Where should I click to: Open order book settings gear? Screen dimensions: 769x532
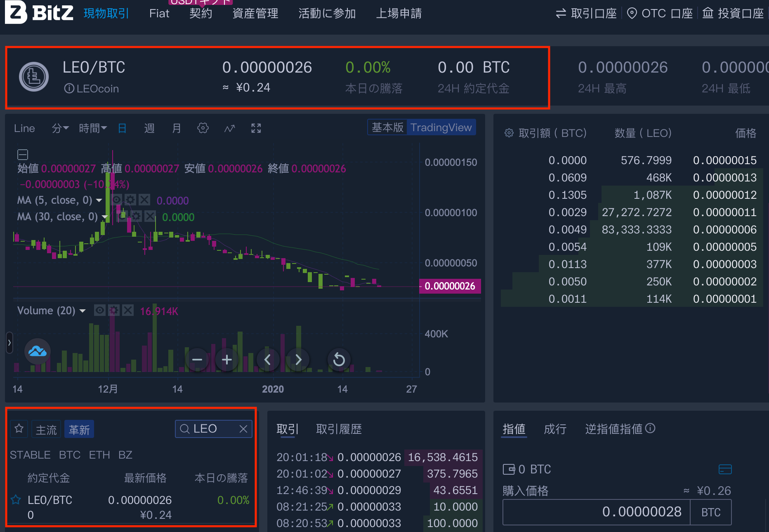pyautogui.click(x=509, y=133)
